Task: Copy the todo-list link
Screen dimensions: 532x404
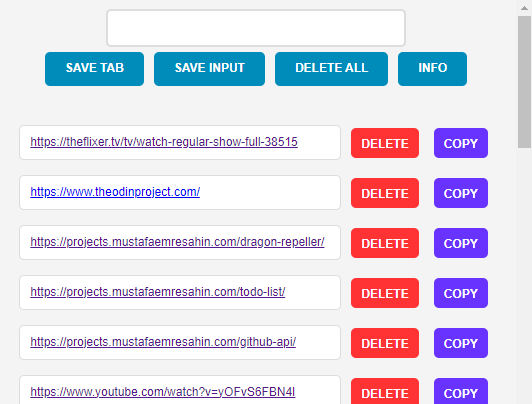Action: coord(461,293)
